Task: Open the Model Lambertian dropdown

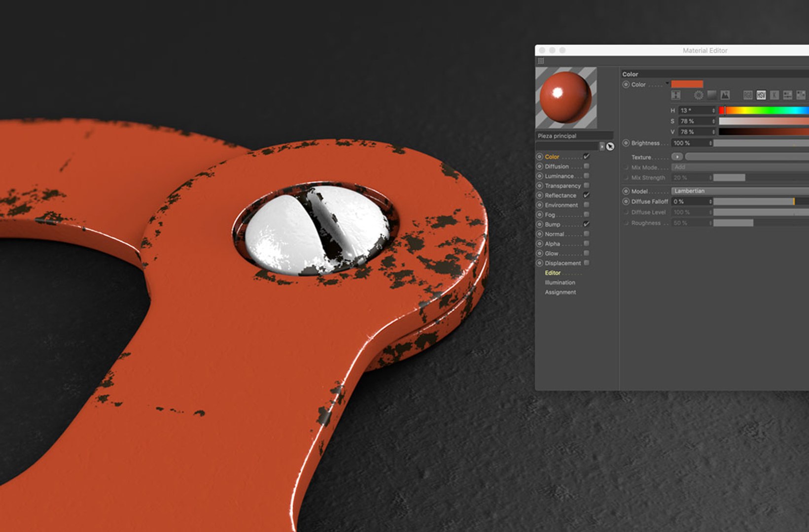Action: click(x=740, y=191)
